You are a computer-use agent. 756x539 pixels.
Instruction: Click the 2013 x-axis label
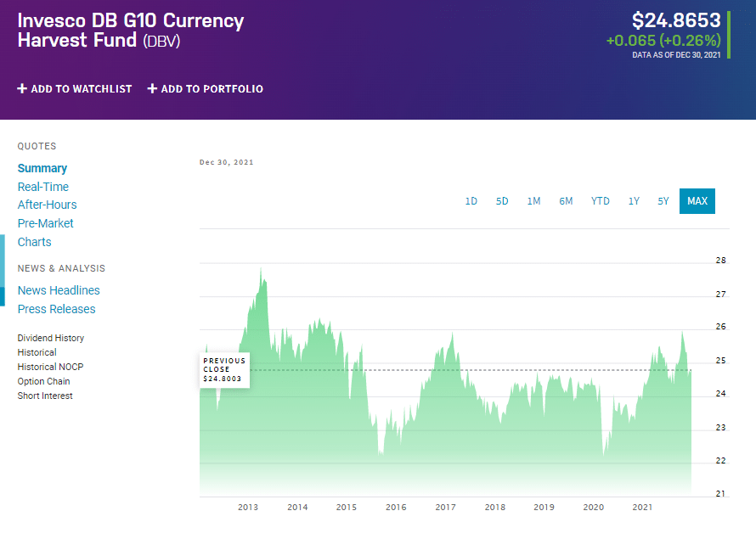[x=248, y=508]
